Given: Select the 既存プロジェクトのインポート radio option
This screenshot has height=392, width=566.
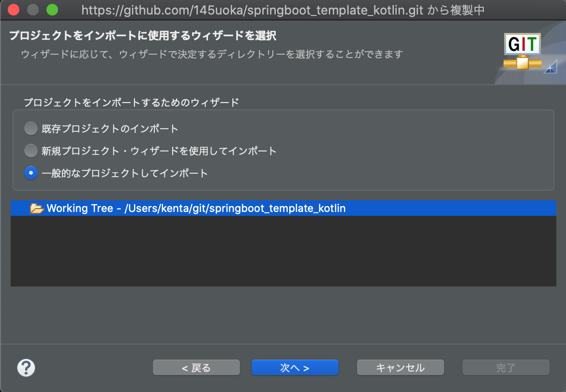Looking at the screenshot, I should (x=30, y=128).
